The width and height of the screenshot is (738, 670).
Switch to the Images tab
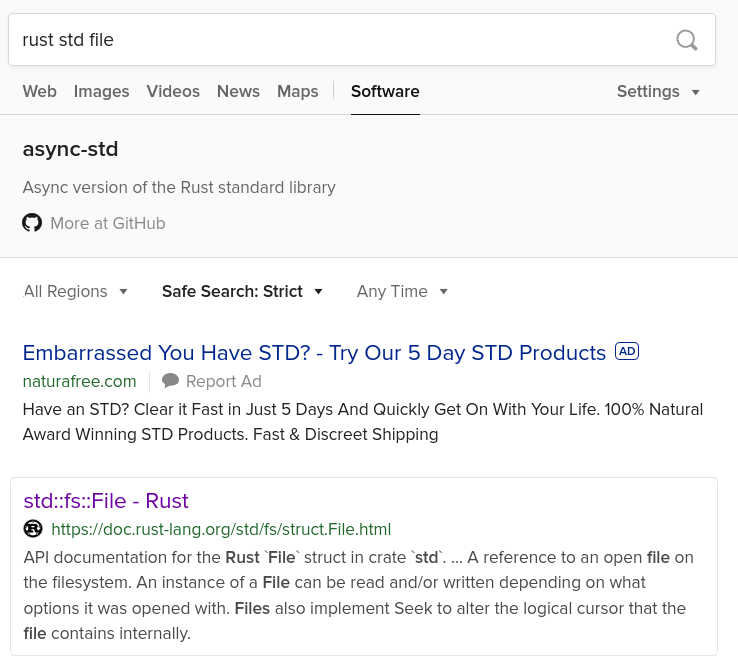102,91
